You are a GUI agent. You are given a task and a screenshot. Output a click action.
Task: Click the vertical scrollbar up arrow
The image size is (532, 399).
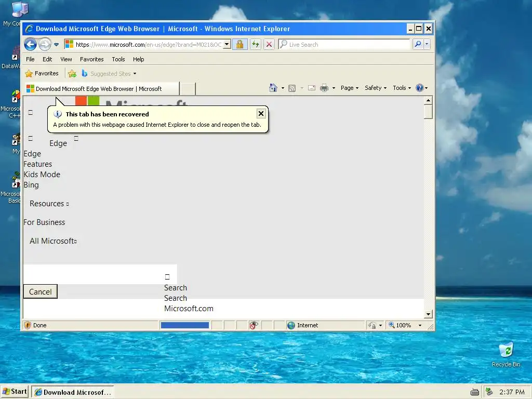428,100
